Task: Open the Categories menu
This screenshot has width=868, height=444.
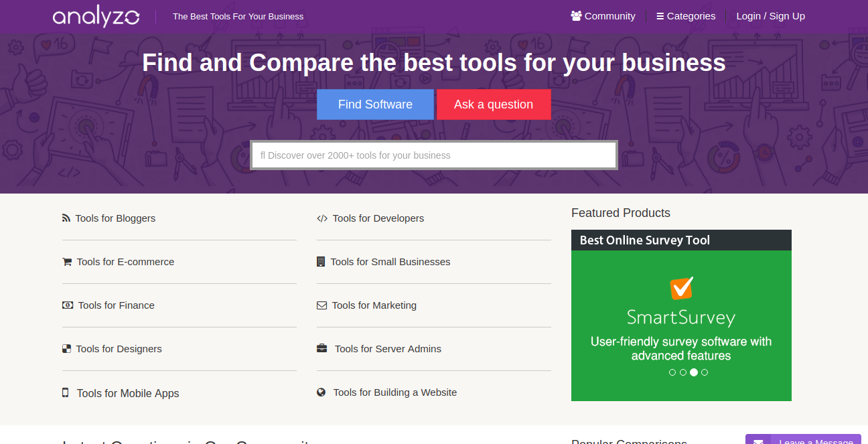Action: (686, 16)
